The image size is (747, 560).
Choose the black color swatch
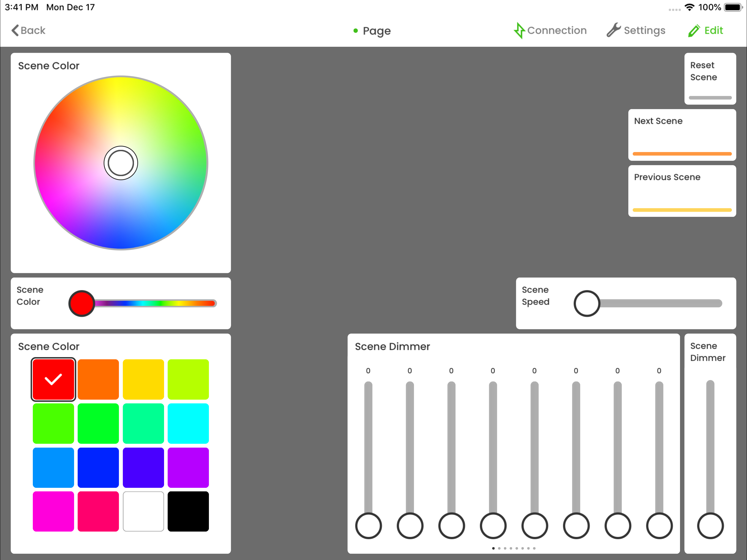tap(188, 511)
